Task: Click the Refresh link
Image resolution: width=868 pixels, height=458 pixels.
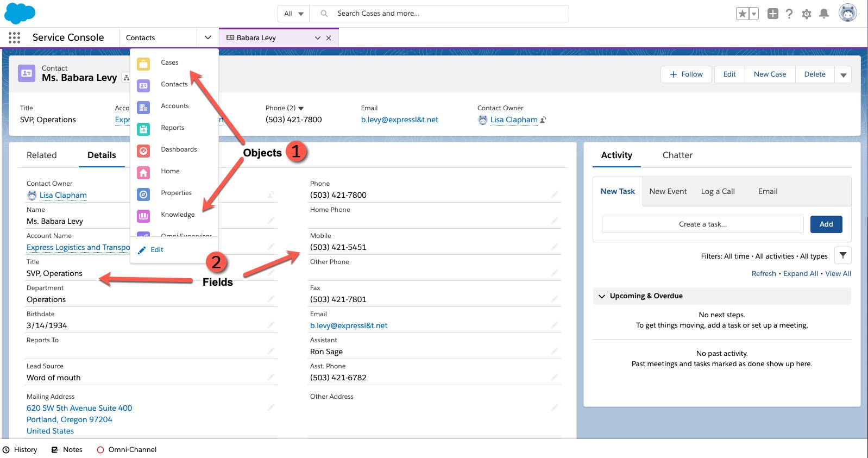Action: (x=764, y=274)
